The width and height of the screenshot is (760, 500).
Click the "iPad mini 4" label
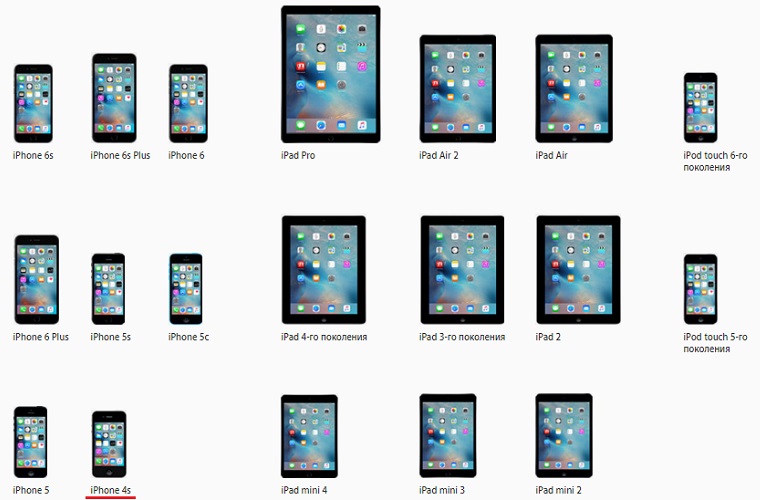pos(304,490)
